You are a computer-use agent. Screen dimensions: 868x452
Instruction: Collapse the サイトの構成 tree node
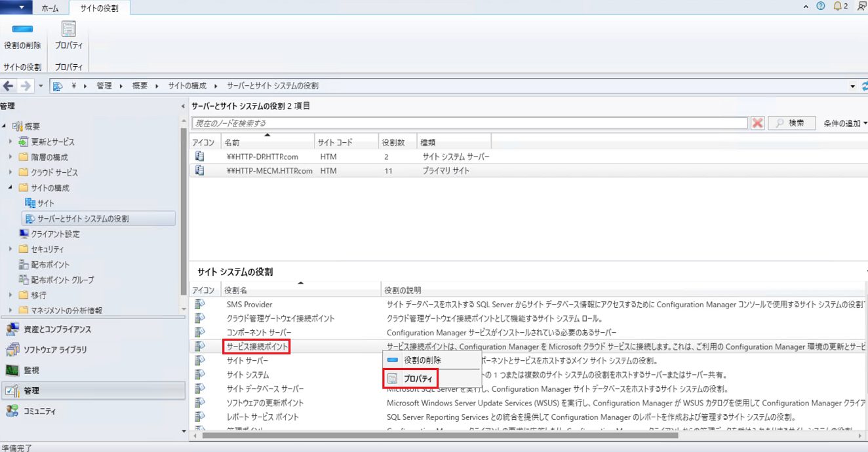click(10, 188)
